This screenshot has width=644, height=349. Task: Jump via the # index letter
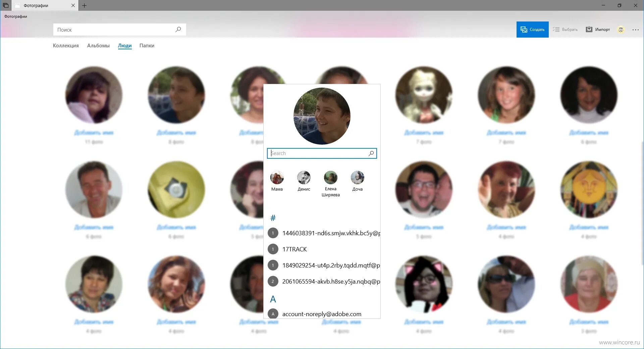pyautogui.click(x=273, y=218)
